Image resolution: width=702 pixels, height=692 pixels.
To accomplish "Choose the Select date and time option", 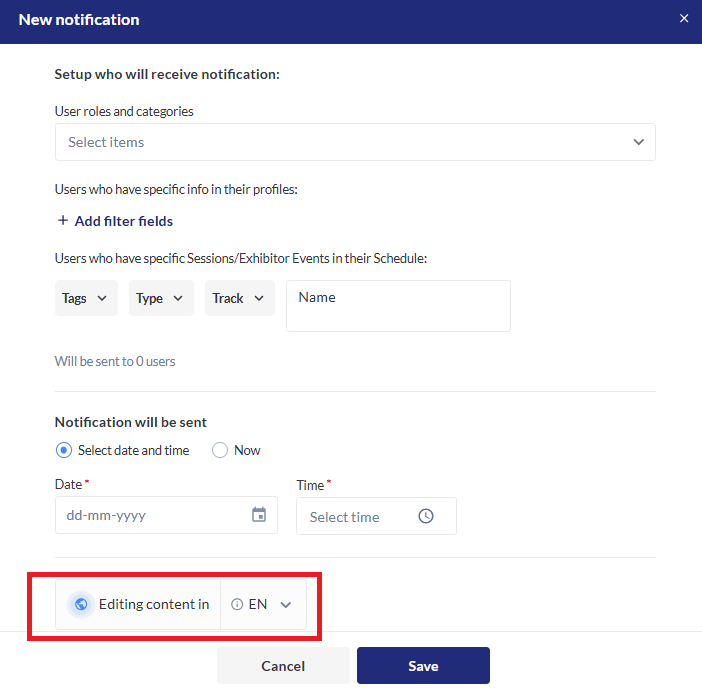I will point(64,450).
